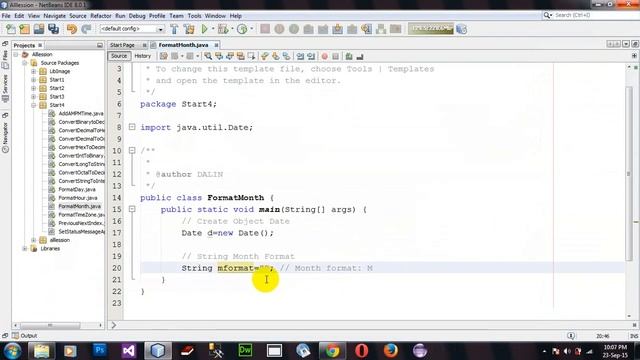Switch to Source view button

tap(119, 56)
